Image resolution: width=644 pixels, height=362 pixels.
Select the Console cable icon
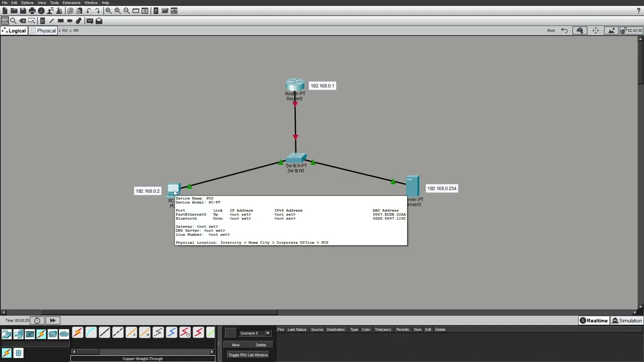[x=91, y=333]
